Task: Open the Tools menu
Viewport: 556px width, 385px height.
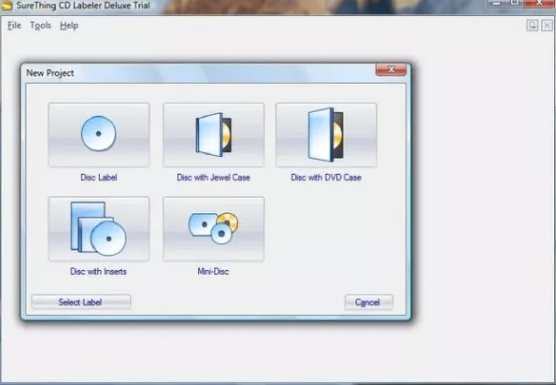Action: click(40, 26)
